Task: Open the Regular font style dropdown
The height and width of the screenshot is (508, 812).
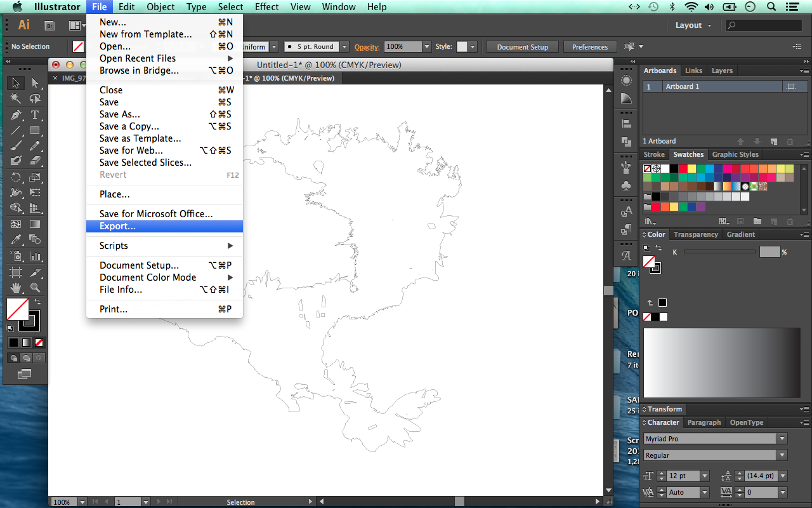Action: 782,455
